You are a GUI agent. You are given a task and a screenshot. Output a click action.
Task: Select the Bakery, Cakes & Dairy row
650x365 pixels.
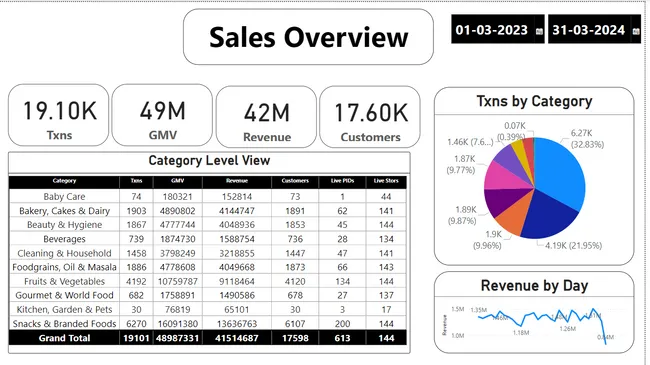click(208, 211)
